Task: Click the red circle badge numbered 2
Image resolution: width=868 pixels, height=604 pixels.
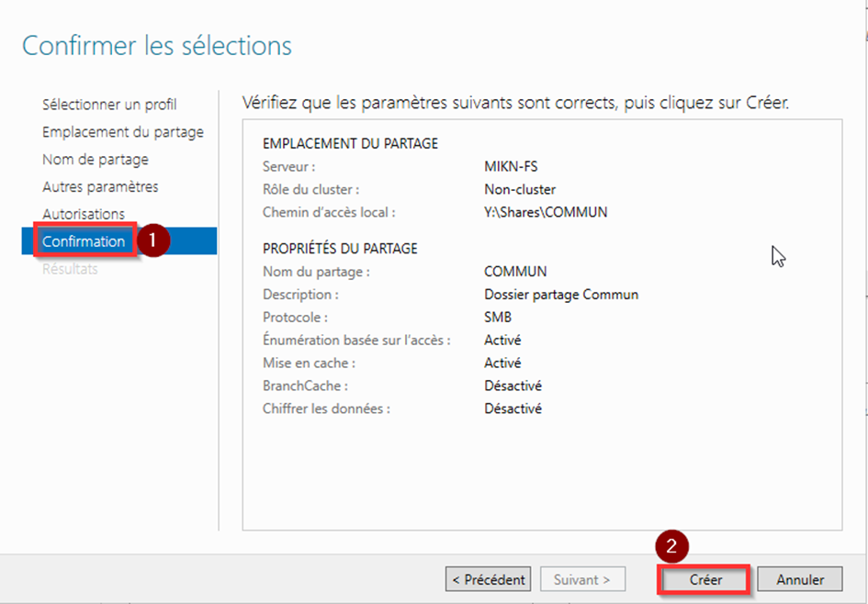Action: [x=672, y=548]
